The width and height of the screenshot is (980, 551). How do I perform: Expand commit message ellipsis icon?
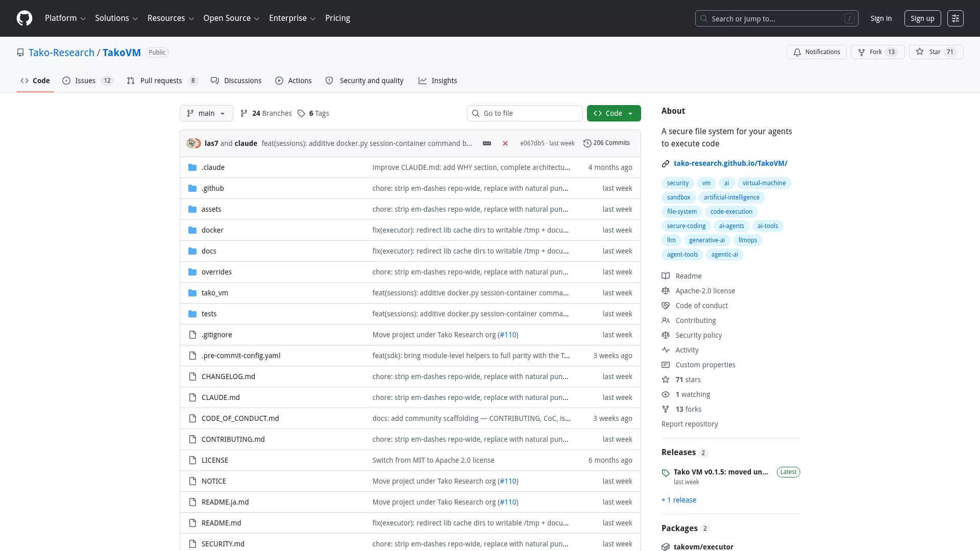coord(487,143)
